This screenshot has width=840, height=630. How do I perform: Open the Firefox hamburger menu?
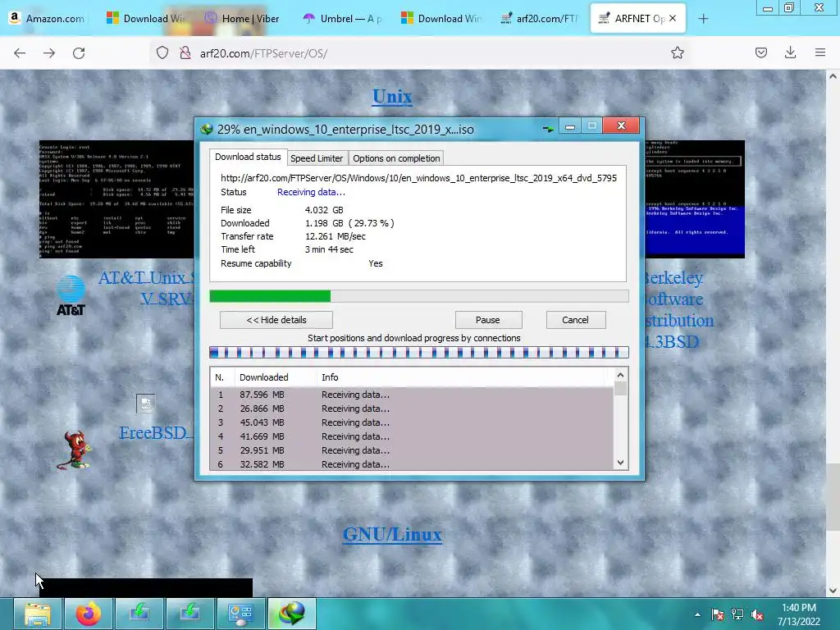point(819,52)
